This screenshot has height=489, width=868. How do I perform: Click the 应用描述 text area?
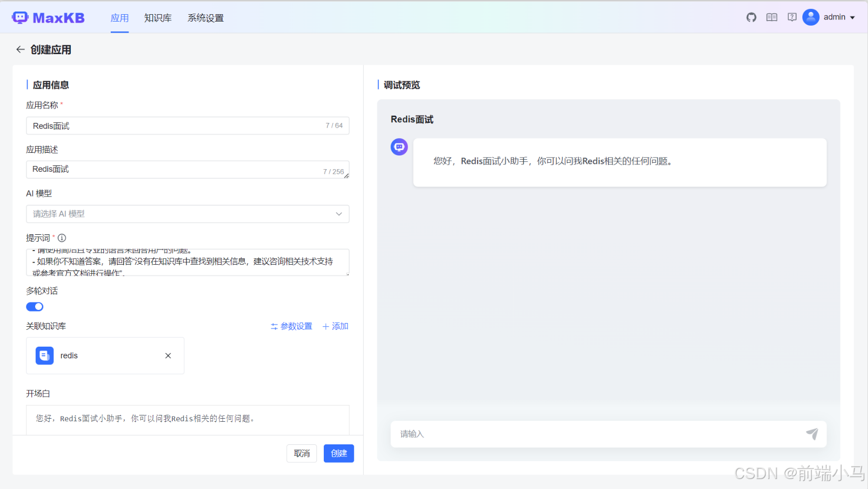[187, 170]
